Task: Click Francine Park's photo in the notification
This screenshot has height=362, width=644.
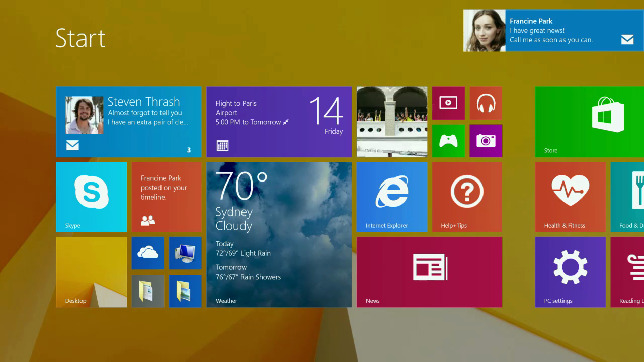Action: pyautogui.click(x=485, y=30)
